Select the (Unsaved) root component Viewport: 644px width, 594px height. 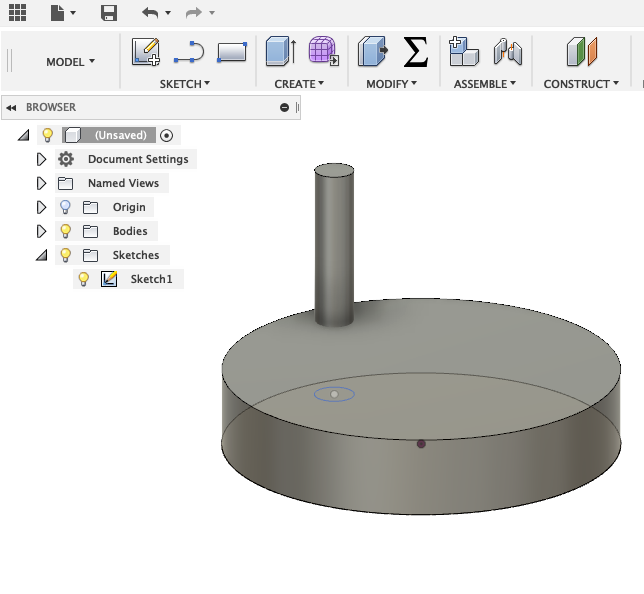point(109,135)
